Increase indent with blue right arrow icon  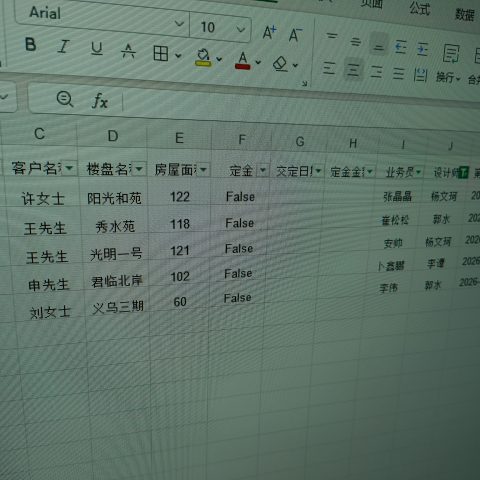coord(422,49)
